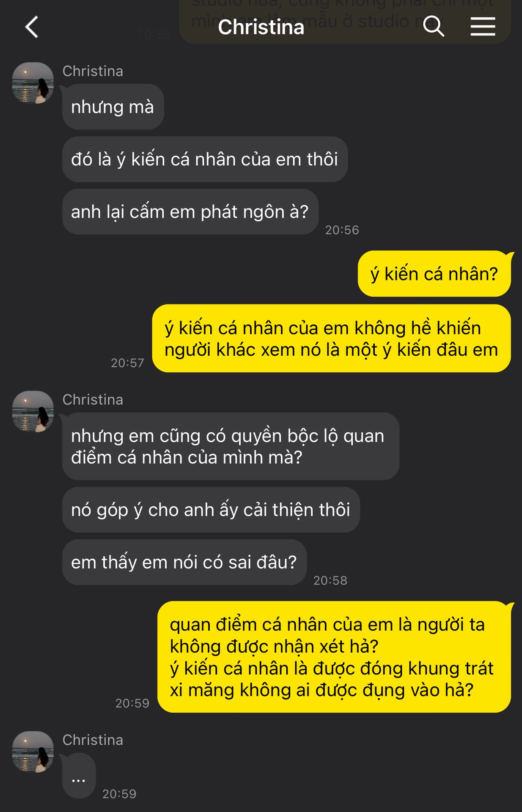522x812 pixels.
Task: Tap Christina's avatar beside the "..." message
Action: click(x=33, y=752)
